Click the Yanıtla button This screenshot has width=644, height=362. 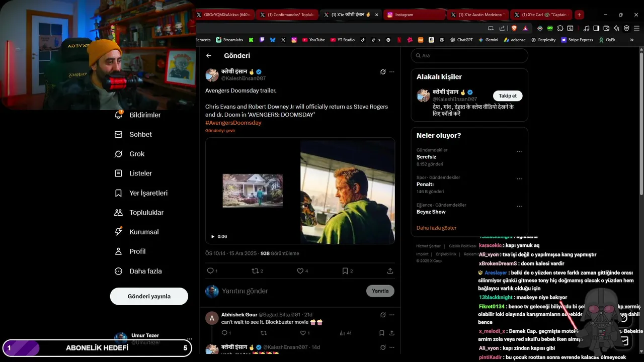click(x=380, y=291)
